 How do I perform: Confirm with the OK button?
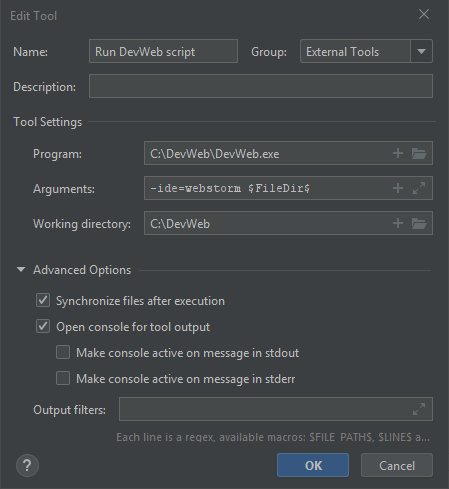point(313,465)
